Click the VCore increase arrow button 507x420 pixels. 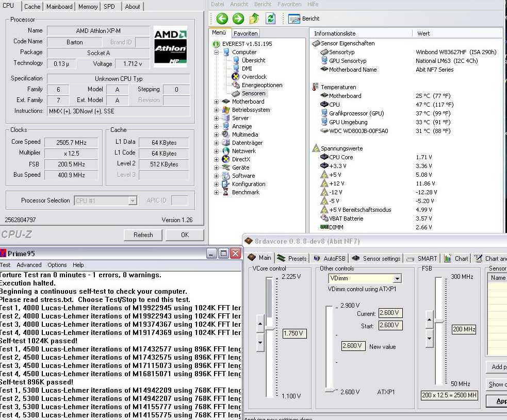[260, 324]
